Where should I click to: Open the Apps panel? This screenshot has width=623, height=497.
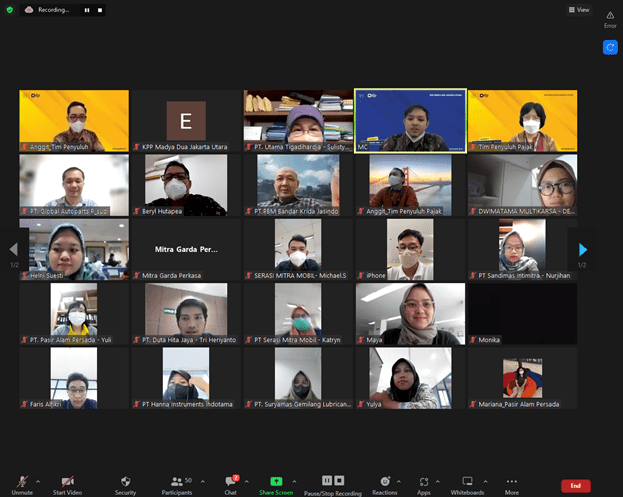424,481
